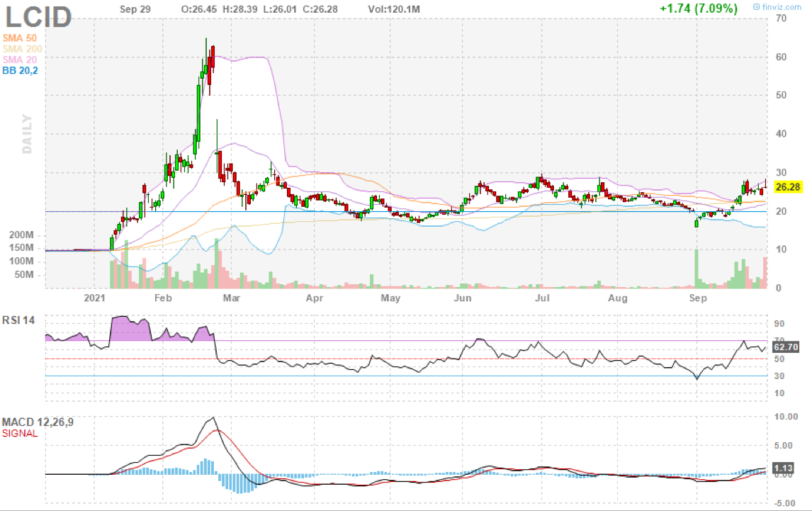This screenshot has height=511, width=812.
Task: Select the BB 20,2 legend label
Action: coord(21,70)
